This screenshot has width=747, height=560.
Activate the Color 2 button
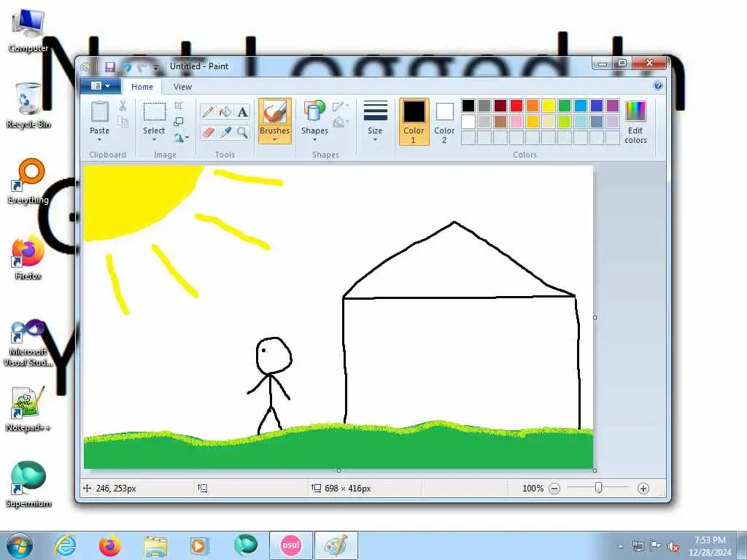(x=444, y=122)
